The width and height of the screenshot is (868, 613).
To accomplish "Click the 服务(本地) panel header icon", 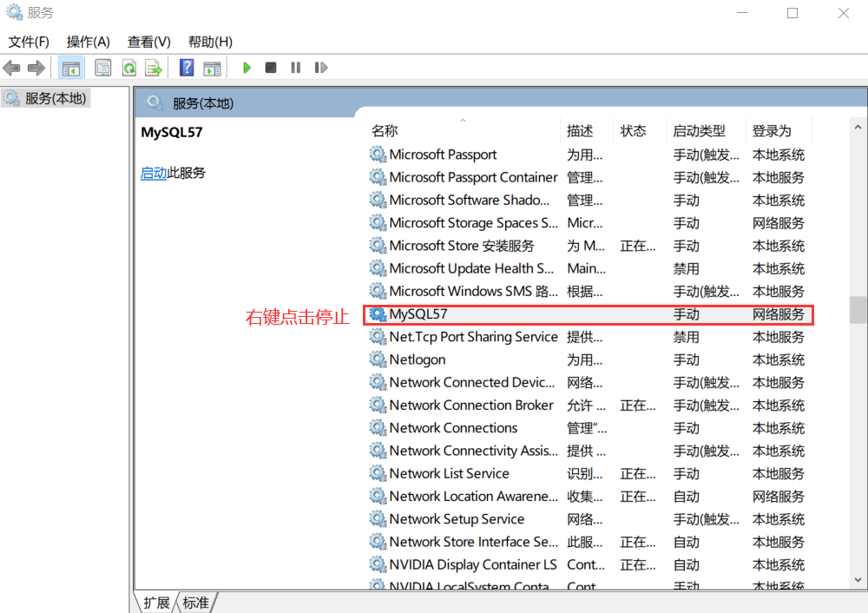I will point(155,103).
